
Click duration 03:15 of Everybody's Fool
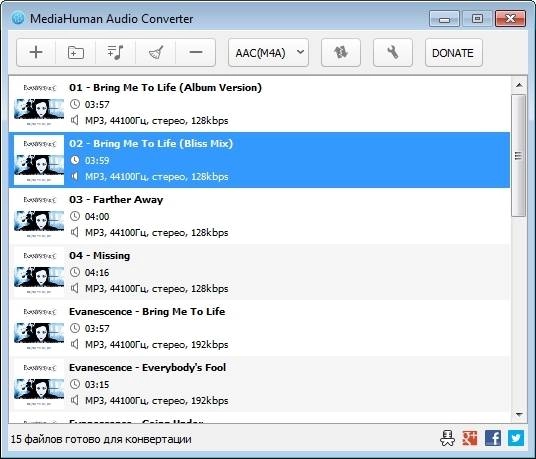pos(97,385)
